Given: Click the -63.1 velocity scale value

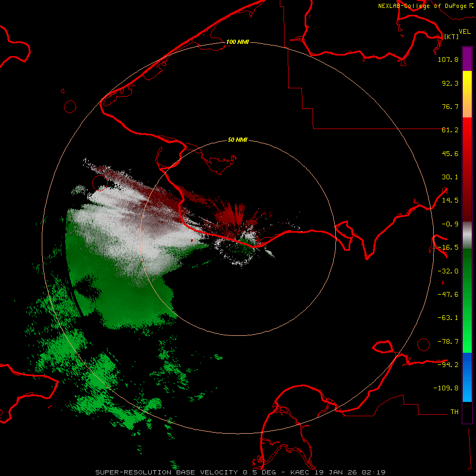Looking at the screenshot, I should click(448, 318).
